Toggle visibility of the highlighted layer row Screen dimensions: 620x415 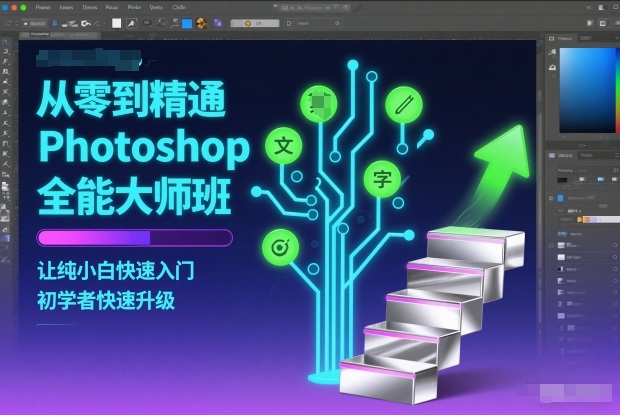click(x=552, y=218)
